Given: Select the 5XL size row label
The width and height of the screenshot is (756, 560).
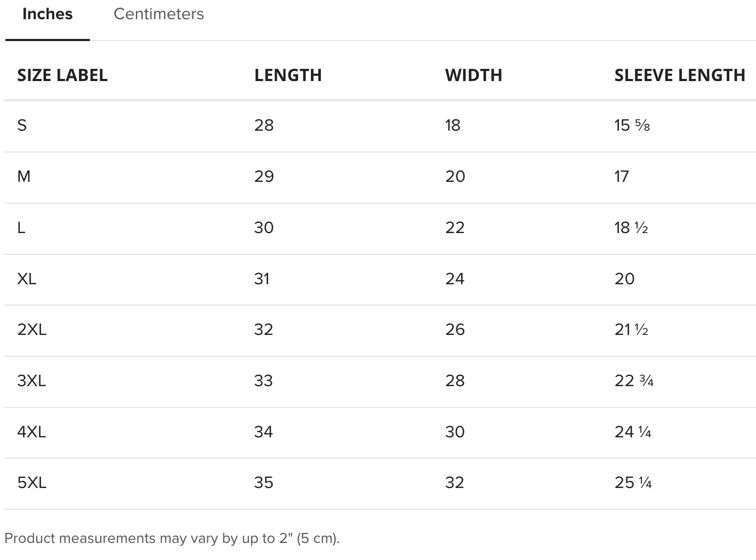Looking at the screenshot, I should [x=32, y=483].
